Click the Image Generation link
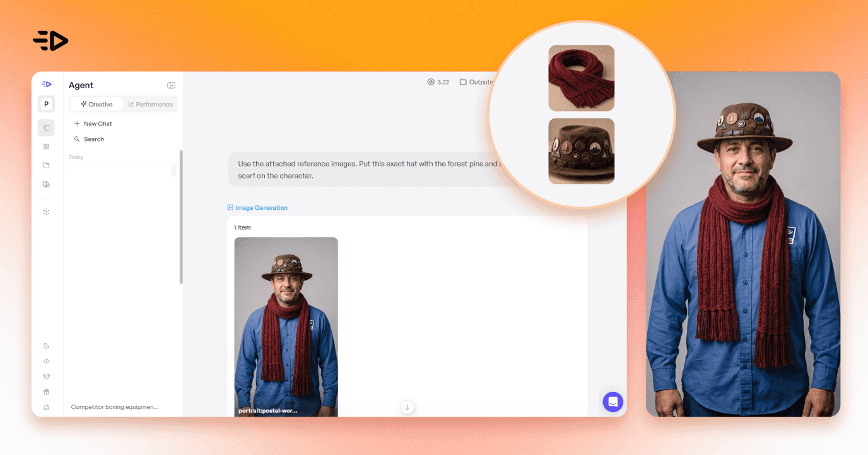The image size is (868, 455). pos(257,207)
